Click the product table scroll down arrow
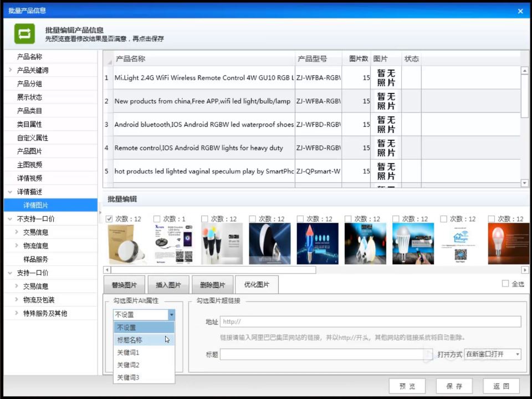 (x=525, y=183)
